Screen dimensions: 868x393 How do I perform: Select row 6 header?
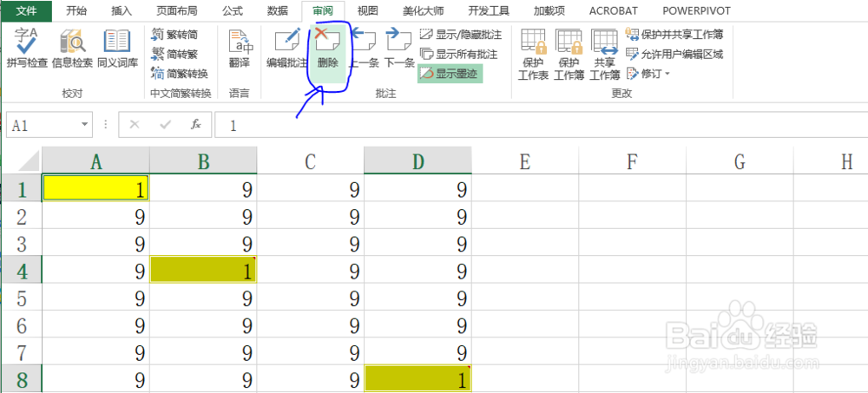pyautogui.click(x=23, y=324)
